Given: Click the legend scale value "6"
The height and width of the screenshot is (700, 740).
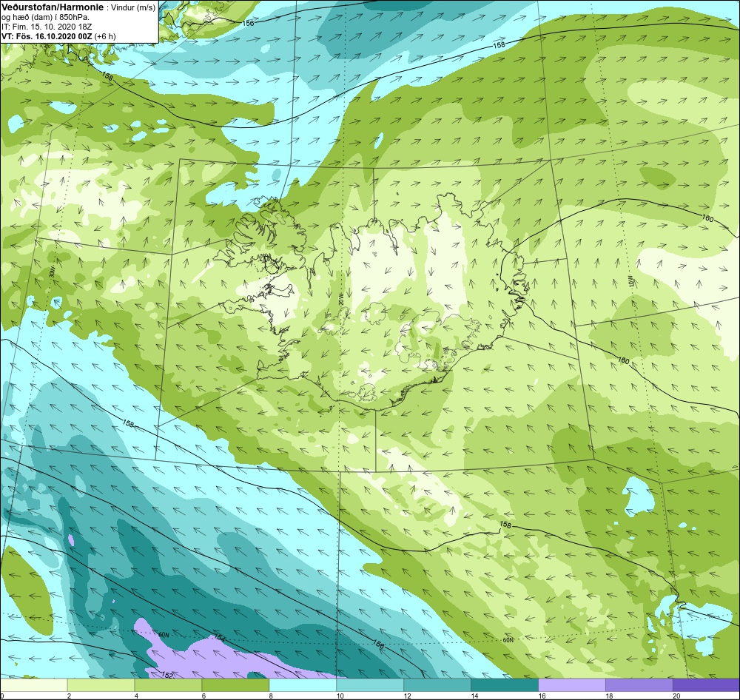Looking at the screenshot, I should click(203, 696).
